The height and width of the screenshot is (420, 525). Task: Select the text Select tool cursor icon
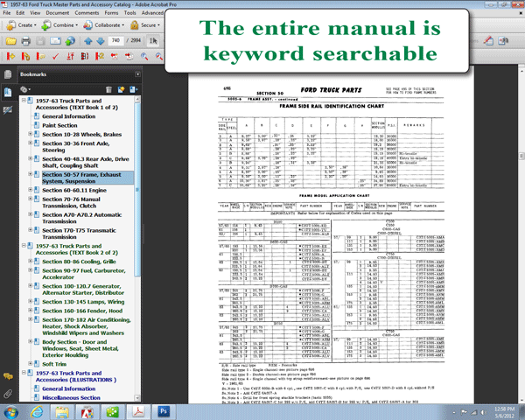pos(153,41)
